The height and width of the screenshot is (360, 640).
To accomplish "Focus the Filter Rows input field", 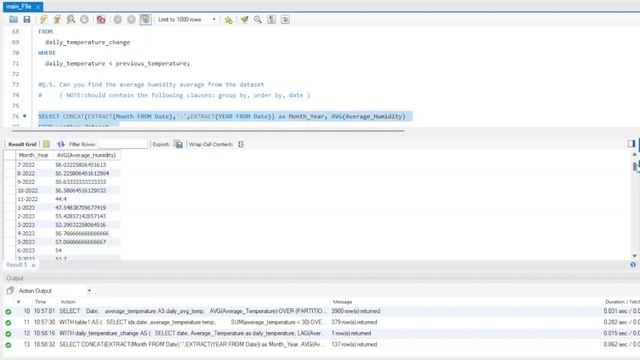I will tap(123, 144).
